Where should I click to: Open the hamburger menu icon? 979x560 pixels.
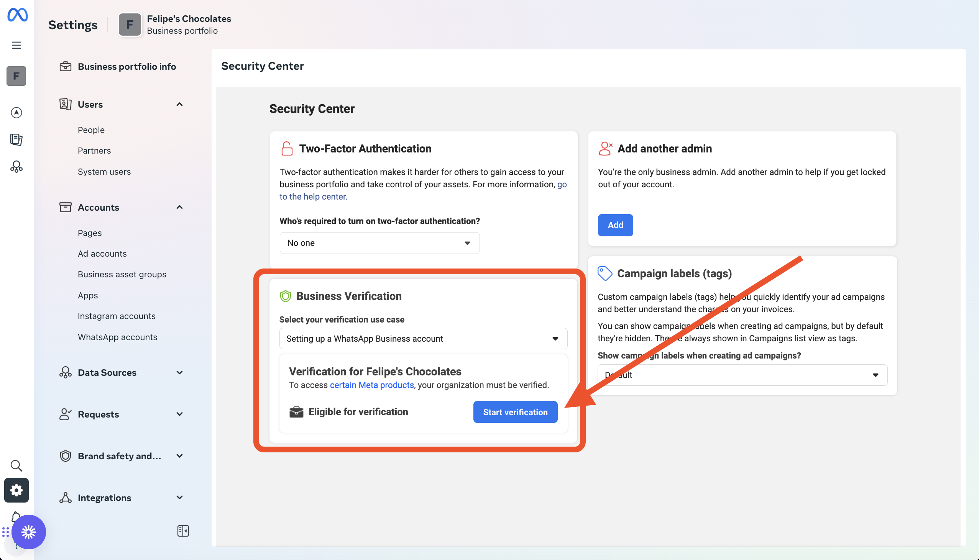(x=16, y=45)
